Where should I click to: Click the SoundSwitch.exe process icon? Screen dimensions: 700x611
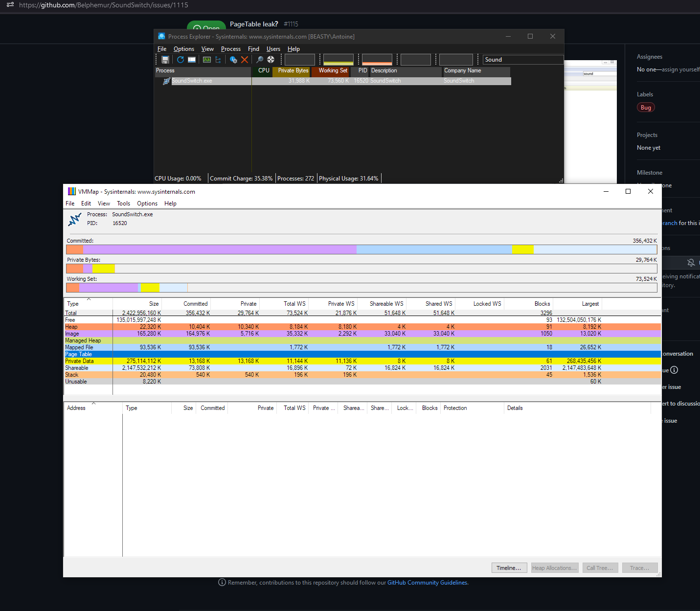166,81
